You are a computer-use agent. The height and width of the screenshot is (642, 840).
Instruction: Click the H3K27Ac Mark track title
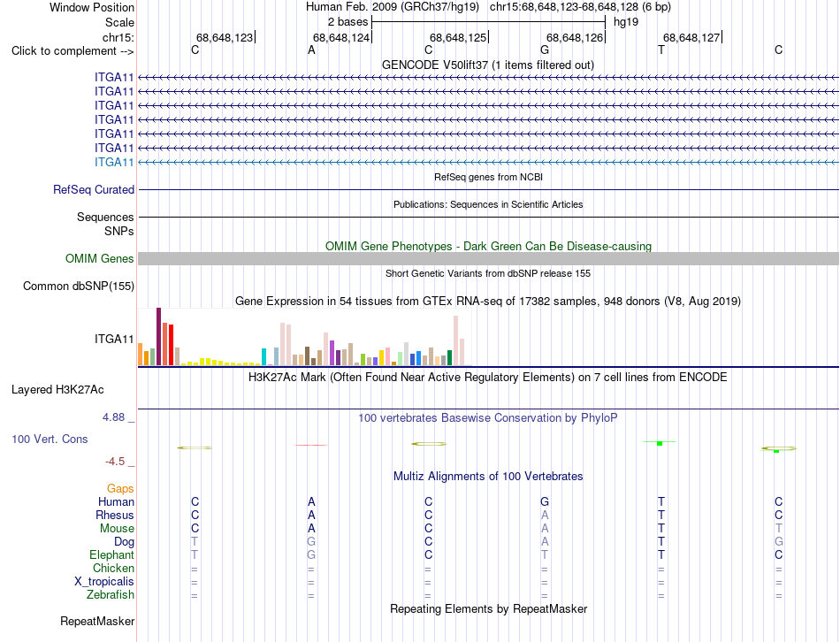click(488, 378)
